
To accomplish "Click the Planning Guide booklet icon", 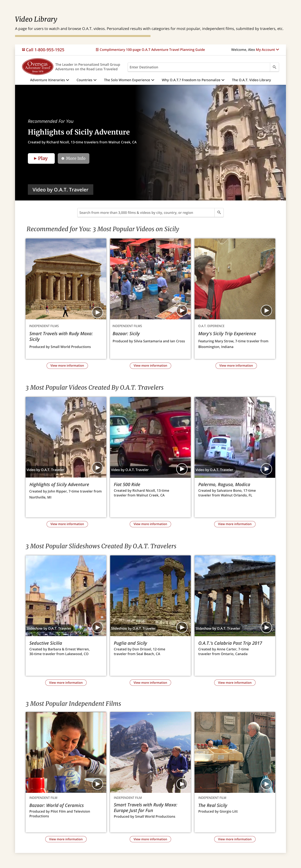I will pyautogui.click(x=97, y=50).
